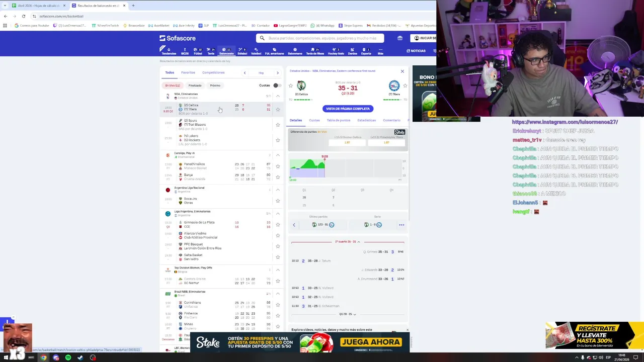Viewport: 644px width, 362px height.
Task: Select Tenis de Mesa sport category
Action: coord(315,51)
